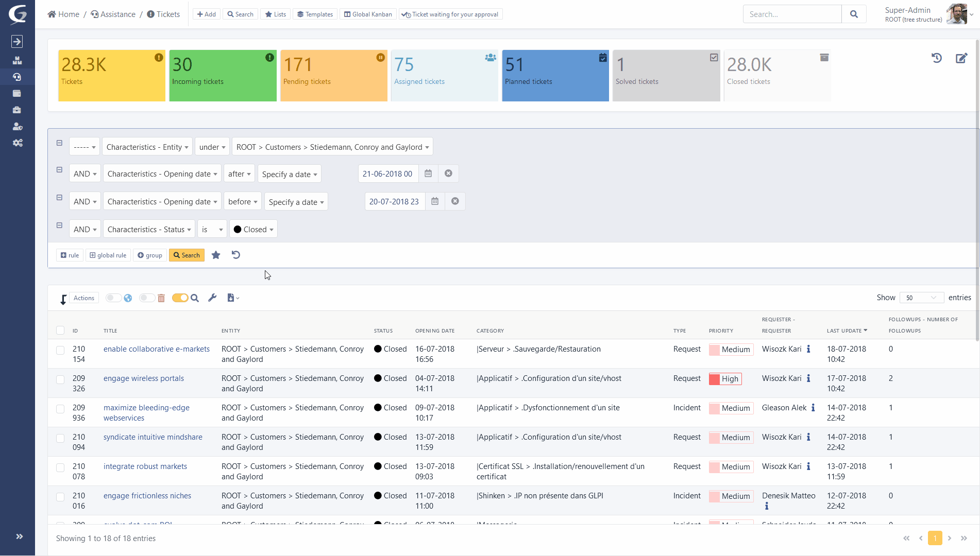
Task: Check the select-all tickets checkbox
Action: coord(60,331)
